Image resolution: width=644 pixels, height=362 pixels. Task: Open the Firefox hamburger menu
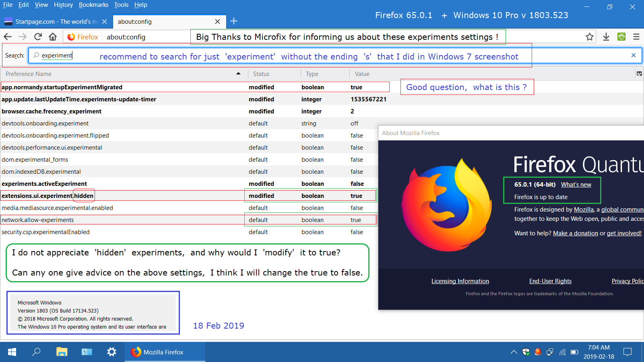pos(636,37)
